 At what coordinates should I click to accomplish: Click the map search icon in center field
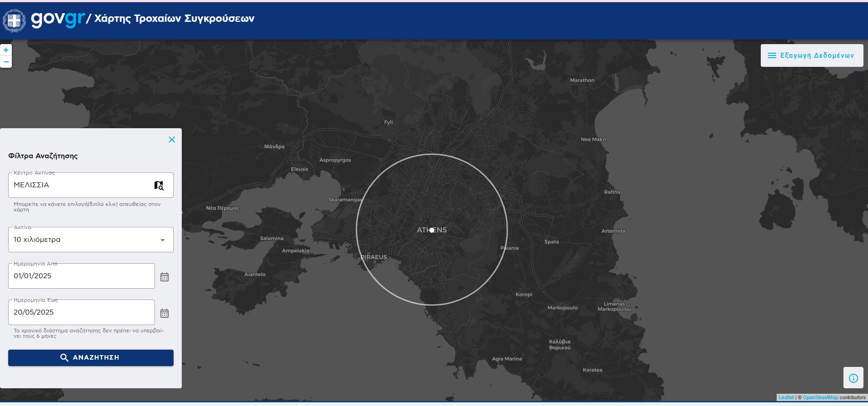point(159,185)
